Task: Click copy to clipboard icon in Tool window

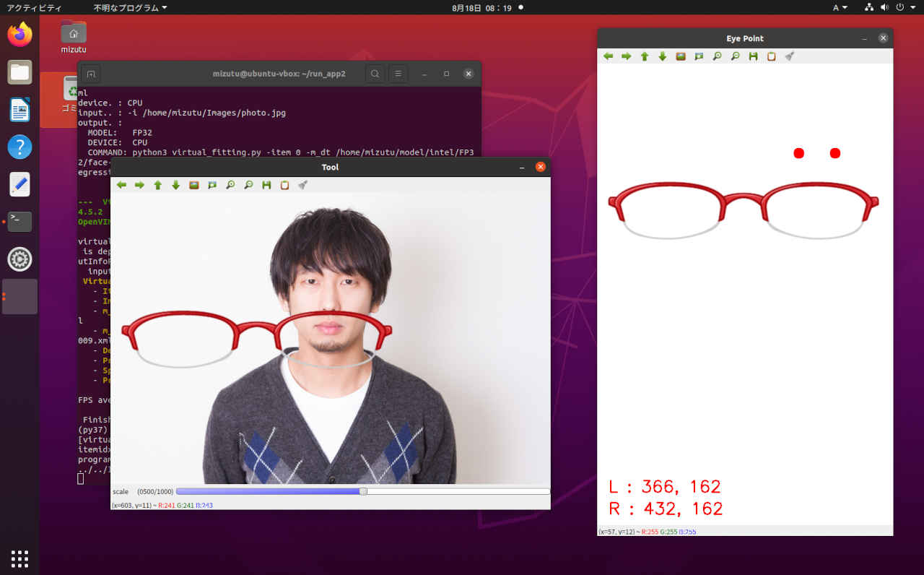Action: 284,185
